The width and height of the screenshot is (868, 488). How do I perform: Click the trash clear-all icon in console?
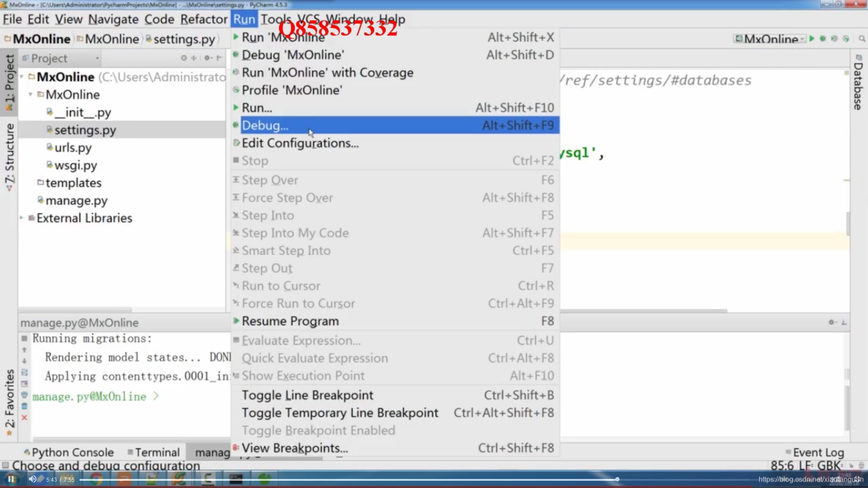[x=24, y=406]
